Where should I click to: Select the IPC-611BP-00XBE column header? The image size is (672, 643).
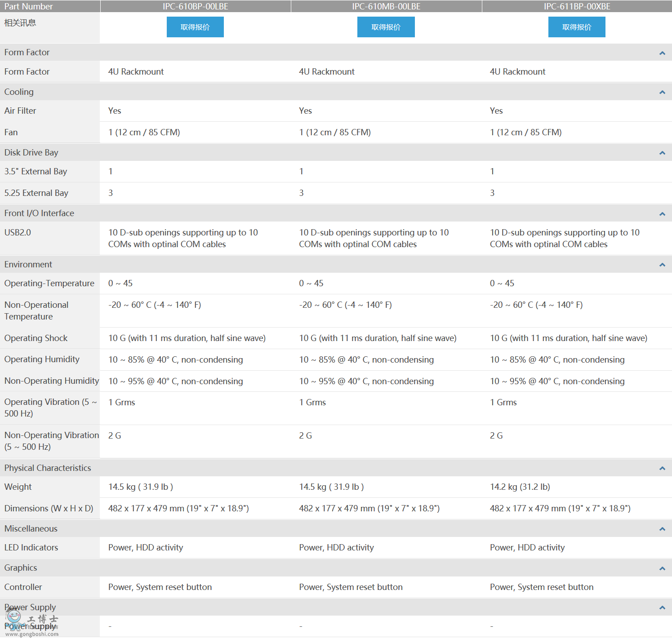pyautogui.click(x=577, y=6)
